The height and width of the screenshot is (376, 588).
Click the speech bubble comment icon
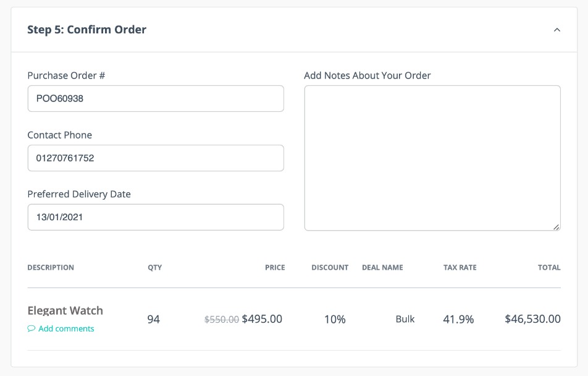pos(31,329)
